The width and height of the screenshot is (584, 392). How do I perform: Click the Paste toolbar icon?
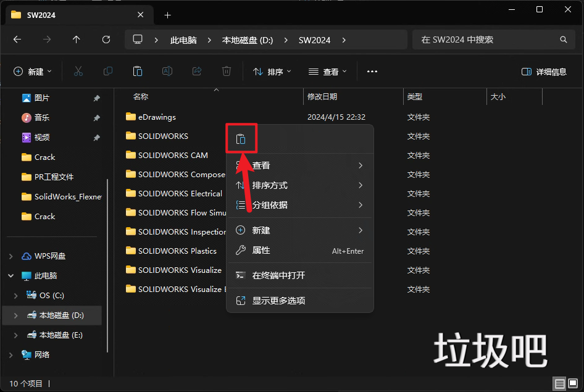[137, 71]
